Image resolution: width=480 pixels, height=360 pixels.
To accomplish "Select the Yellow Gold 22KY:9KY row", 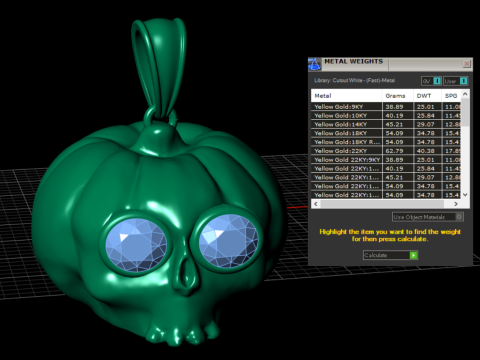I will click(x=387, y=160).
